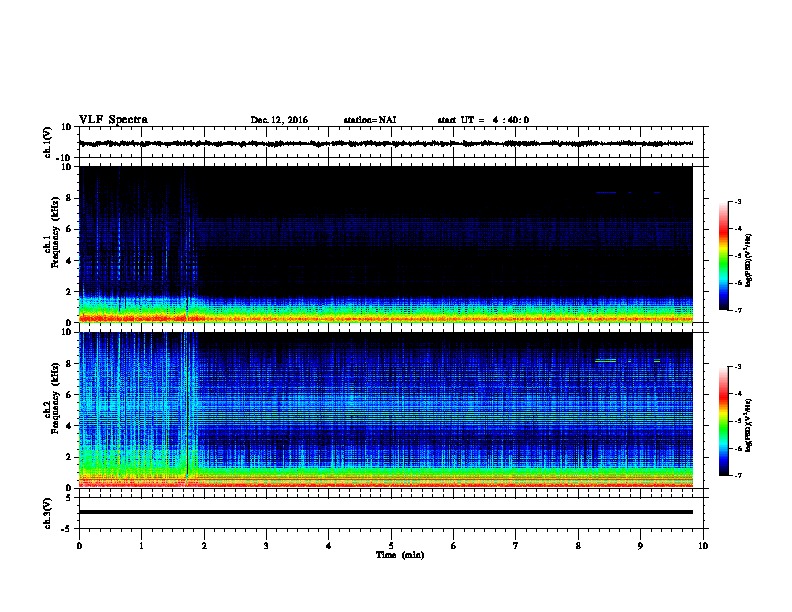This screenshot has height=612, width=792.
Task: Click the 'start UT = 4:40:0' text
Action: point(483,120)
